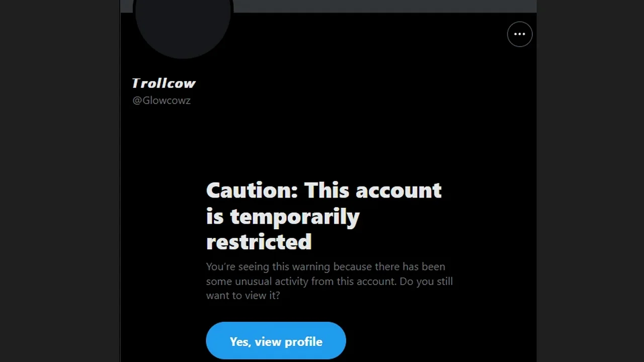Open the three-dot more options menu
Image resolution: width=644 pixels, height=362 pixels.
[x=520, y=34]
